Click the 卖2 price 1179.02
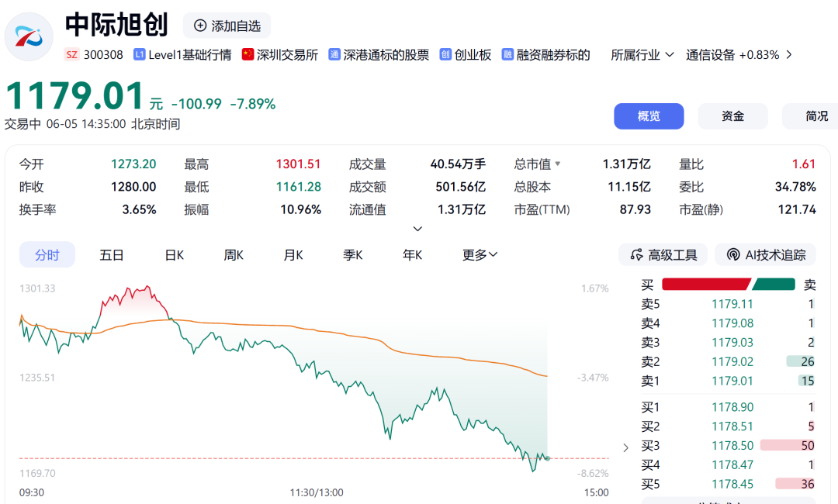 click(732, 361)
